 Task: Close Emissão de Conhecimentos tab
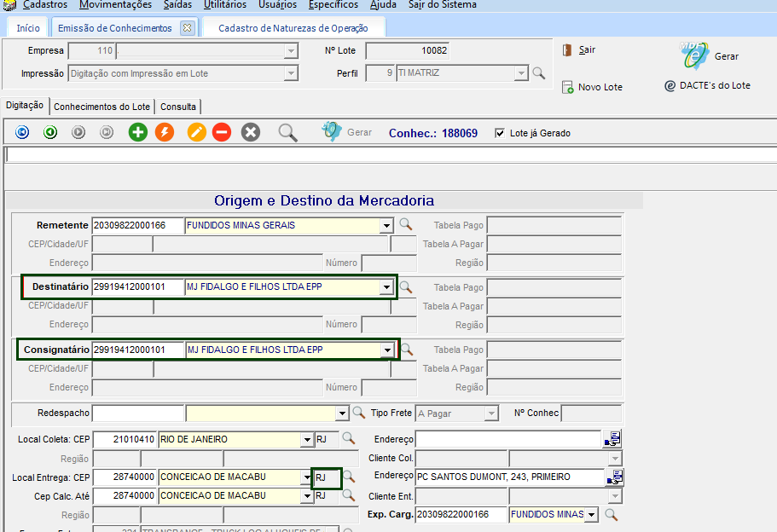[188, 28]
